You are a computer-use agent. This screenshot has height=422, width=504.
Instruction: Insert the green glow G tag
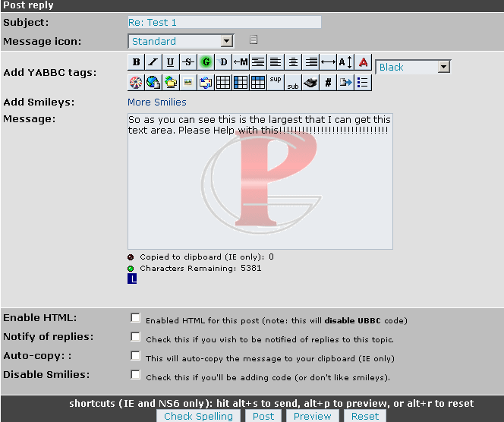point(205,63)
